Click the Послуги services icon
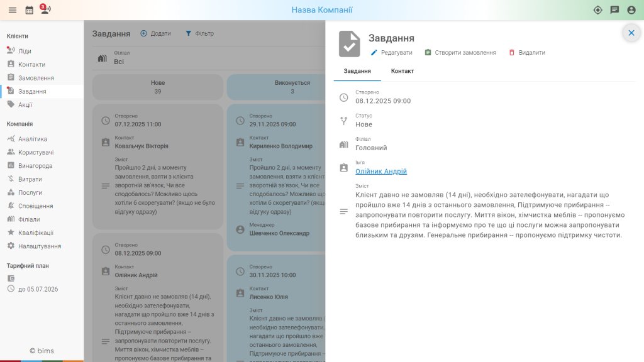 tap(11, 192)
